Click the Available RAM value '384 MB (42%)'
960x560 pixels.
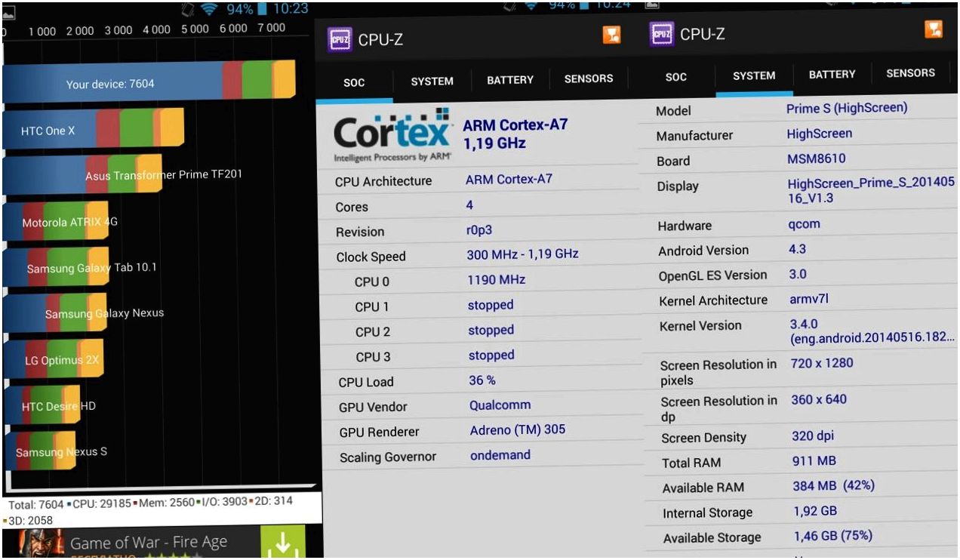point(833,486)
